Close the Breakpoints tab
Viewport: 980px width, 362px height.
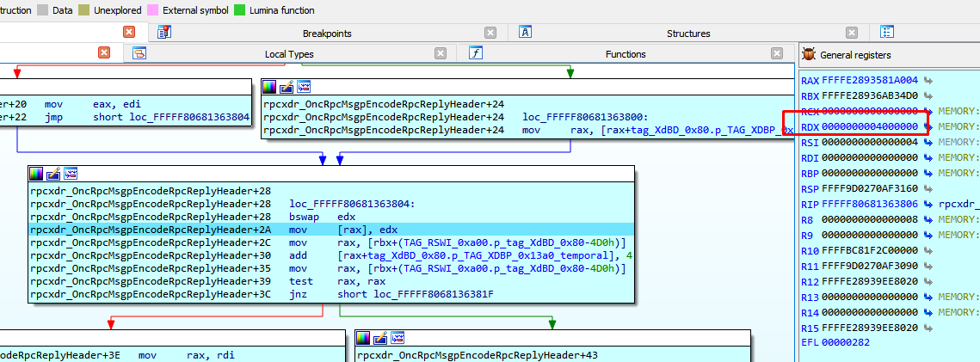[490, 33]
